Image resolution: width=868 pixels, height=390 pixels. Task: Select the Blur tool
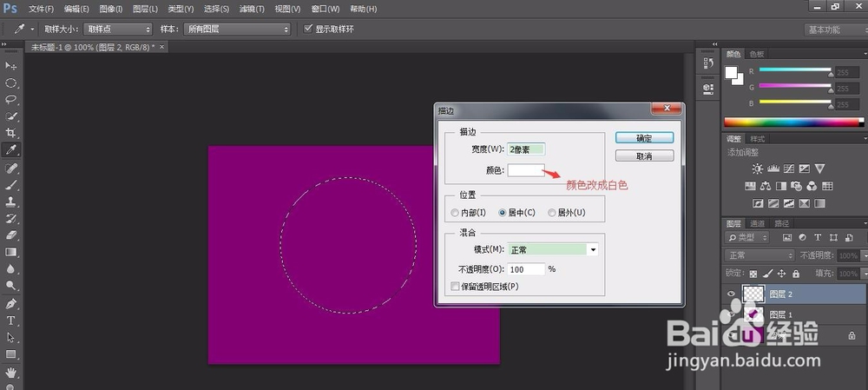click(x=10, y=268)
